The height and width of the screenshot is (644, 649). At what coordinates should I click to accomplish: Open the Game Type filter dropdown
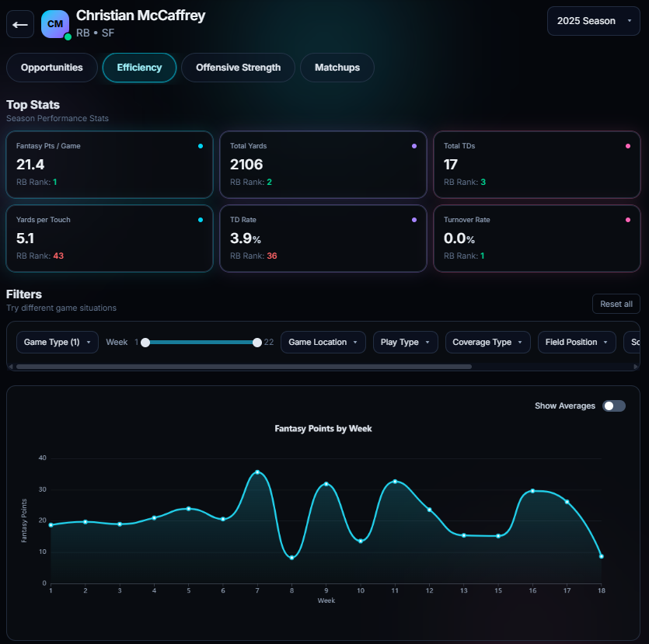57,342
